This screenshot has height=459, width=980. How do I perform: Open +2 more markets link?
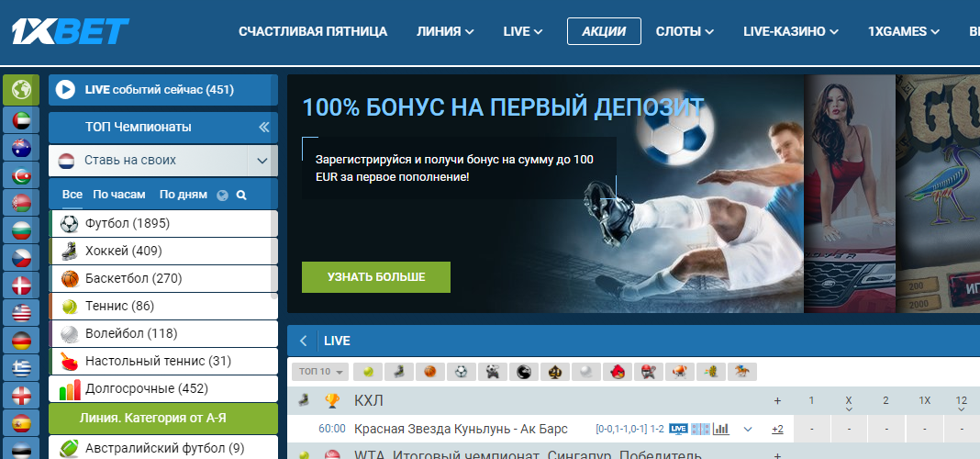click(777, 429)
